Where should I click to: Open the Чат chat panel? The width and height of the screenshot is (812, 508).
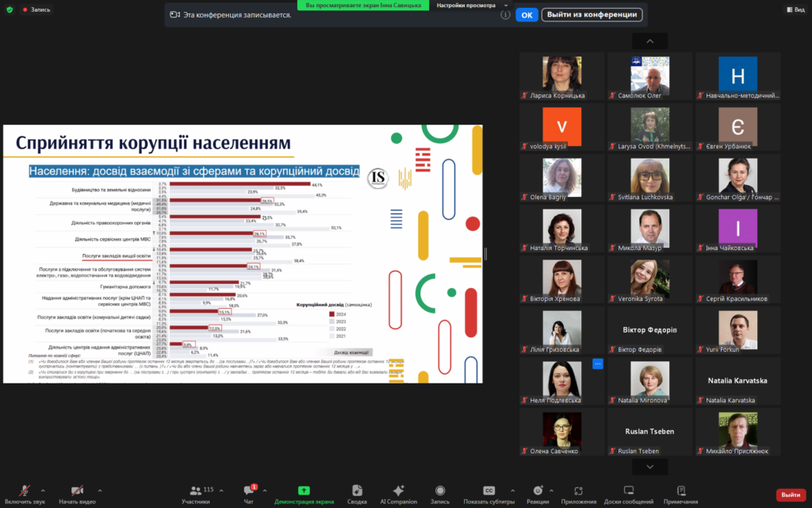[249, 491]
